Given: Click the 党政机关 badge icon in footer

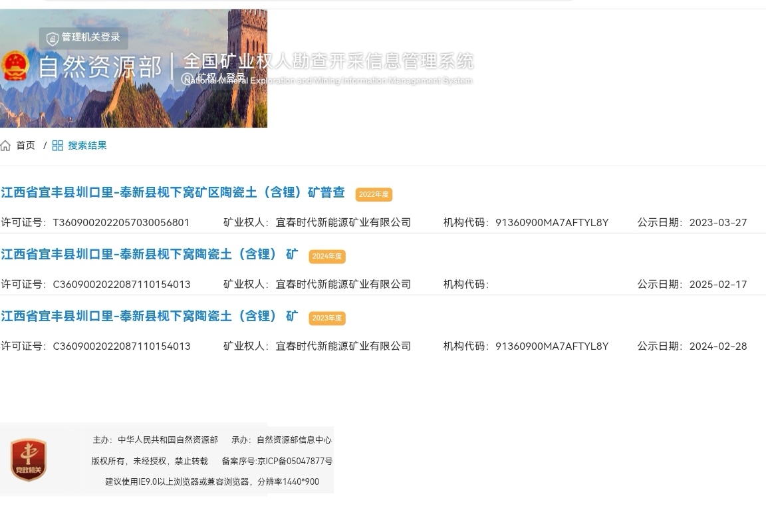Looking at the screenshot, I should (x=29, y=460).
